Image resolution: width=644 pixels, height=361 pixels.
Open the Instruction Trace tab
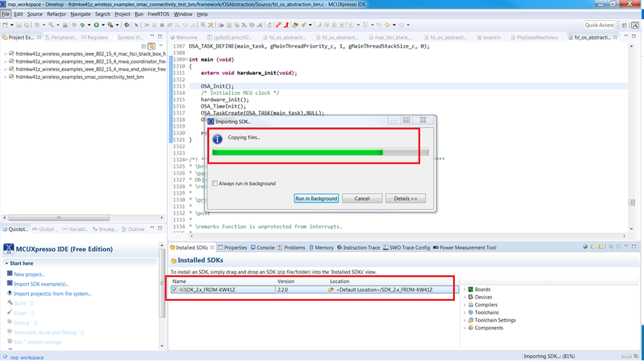pyautogui.click(x=359, y=248)
